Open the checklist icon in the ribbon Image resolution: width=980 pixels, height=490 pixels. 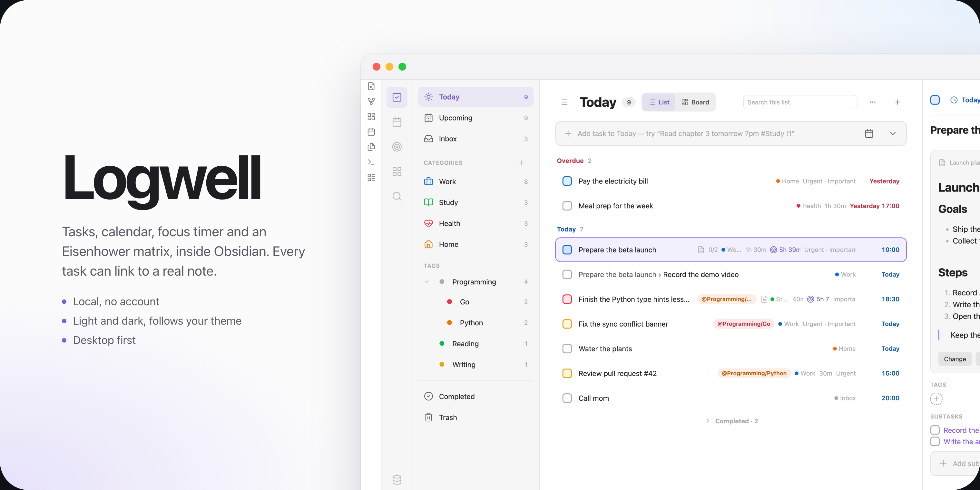click(x=371, y=177)
